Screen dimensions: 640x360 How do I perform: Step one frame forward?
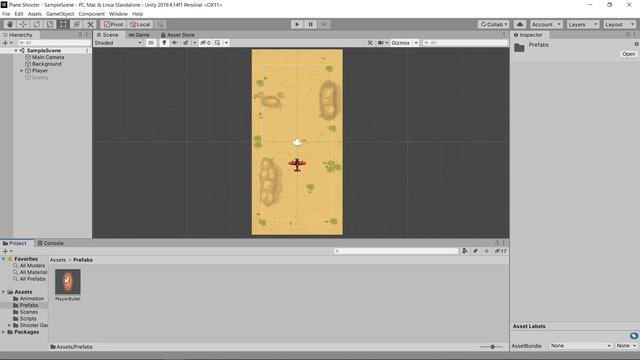(x=324, y=24)
